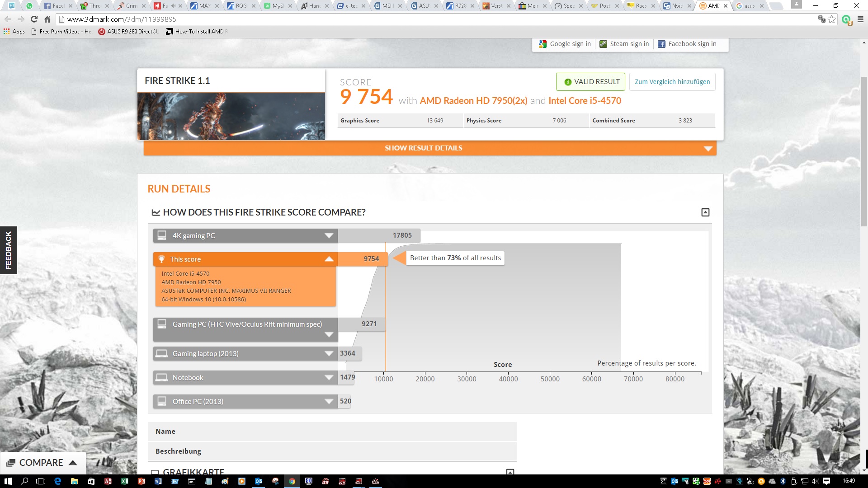This screenshot has width=868, height=488.
Task: Expand the Office PC (2013) entry
Action: 329,401
